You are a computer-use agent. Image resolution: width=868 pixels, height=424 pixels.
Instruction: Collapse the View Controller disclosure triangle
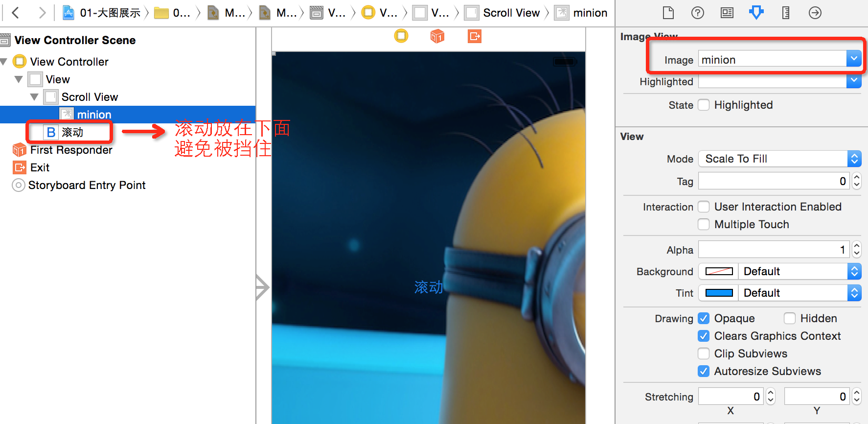4,62
